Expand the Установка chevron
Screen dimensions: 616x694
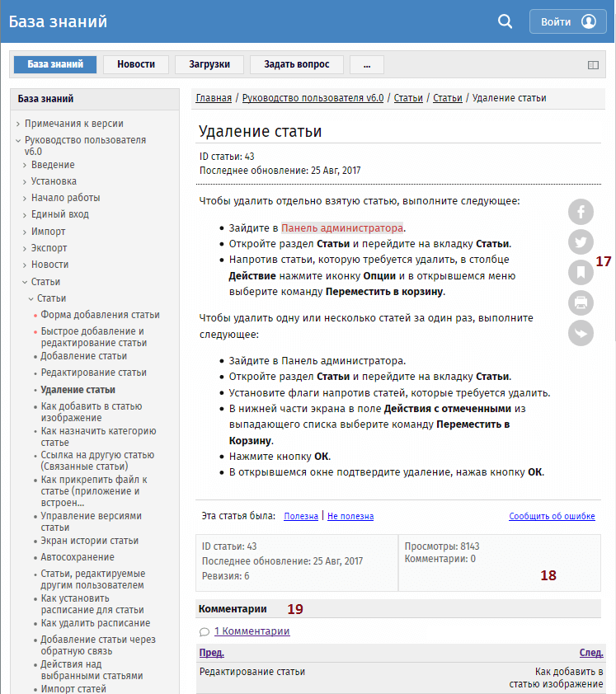25,182
